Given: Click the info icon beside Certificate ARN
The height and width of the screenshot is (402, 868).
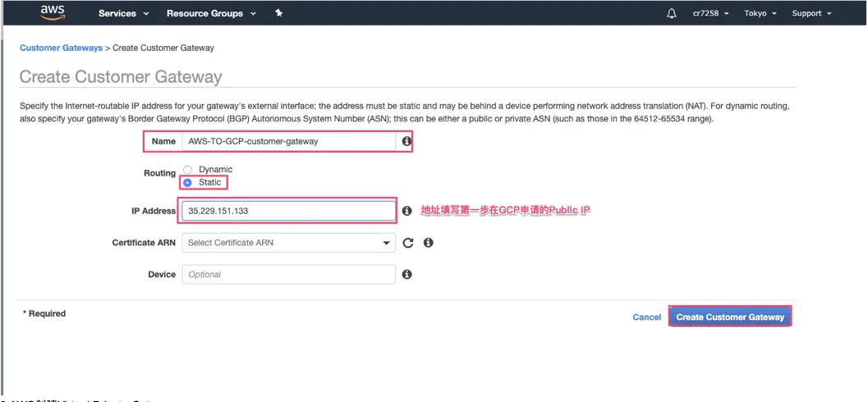Looking at the screenshot, I should [428, 242].
